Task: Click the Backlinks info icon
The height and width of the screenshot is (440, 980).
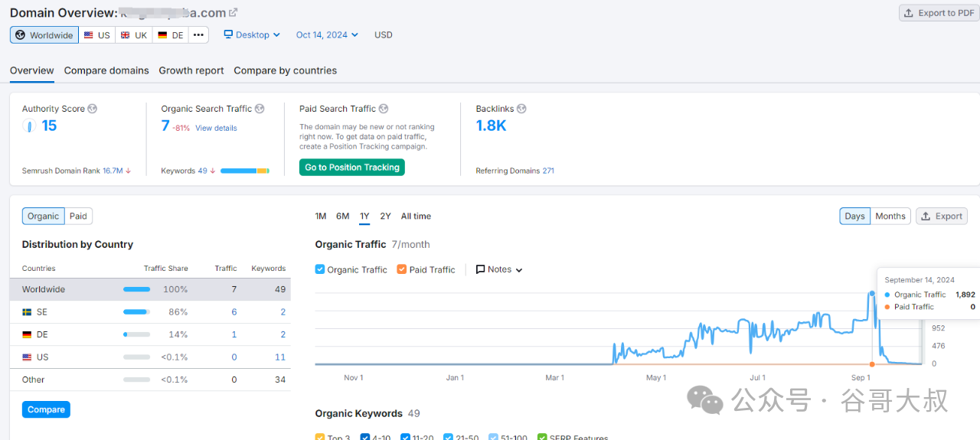Action: 521,109
